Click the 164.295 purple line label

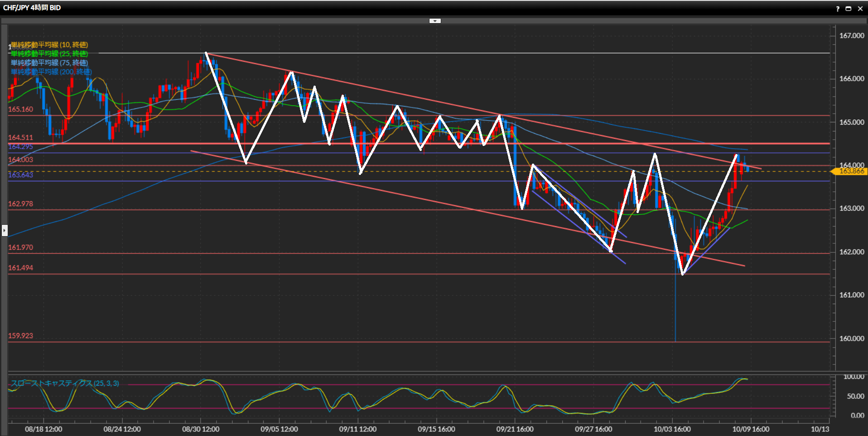(21, 147)
